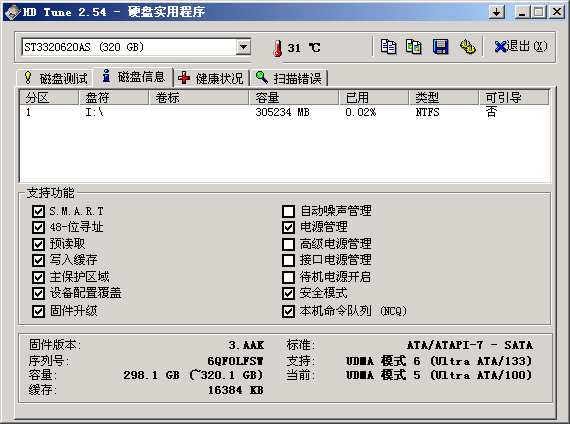Image resolution: width=570 pixels, height=424 pixels.
Task: Open the 健康状况 tab
Action: pos(211,78)
